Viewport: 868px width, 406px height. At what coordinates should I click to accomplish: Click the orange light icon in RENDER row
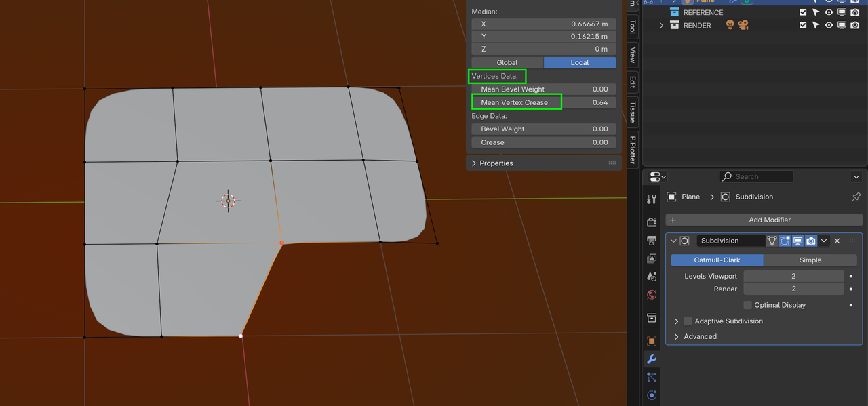(x=730, y=25)
